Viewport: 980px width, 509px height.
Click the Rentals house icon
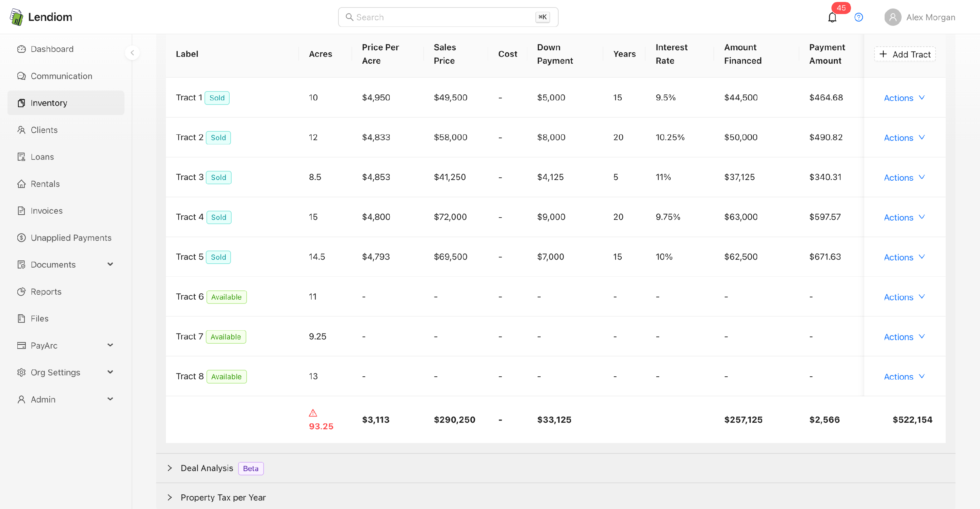tap(21, 184)
